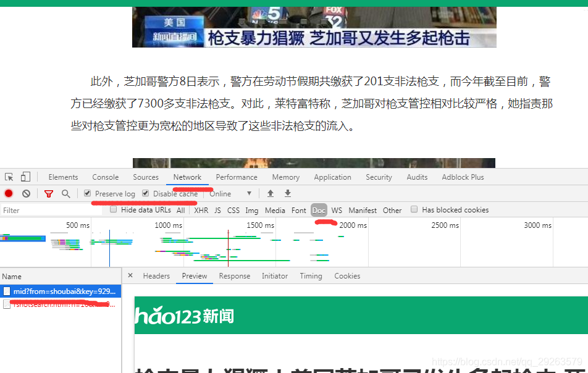Click inside the Filter input field
588x373 pixels.
(49, 210)
